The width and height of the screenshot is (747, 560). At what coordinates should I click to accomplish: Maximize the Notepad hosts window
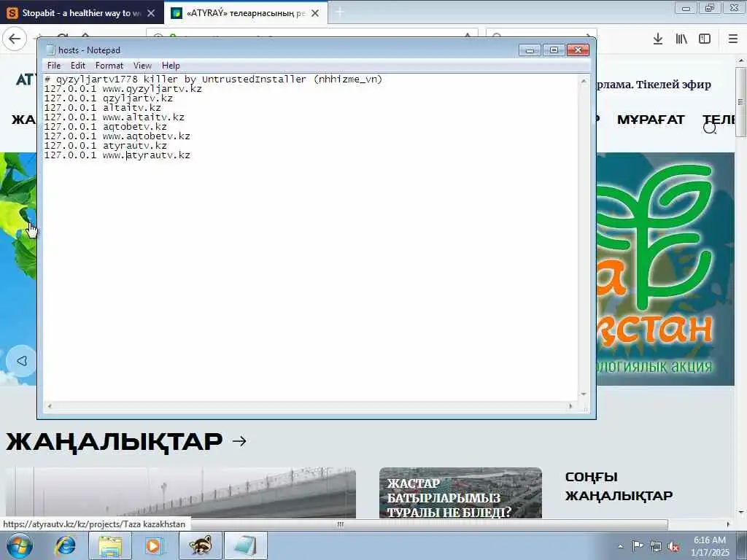point(554,50)
